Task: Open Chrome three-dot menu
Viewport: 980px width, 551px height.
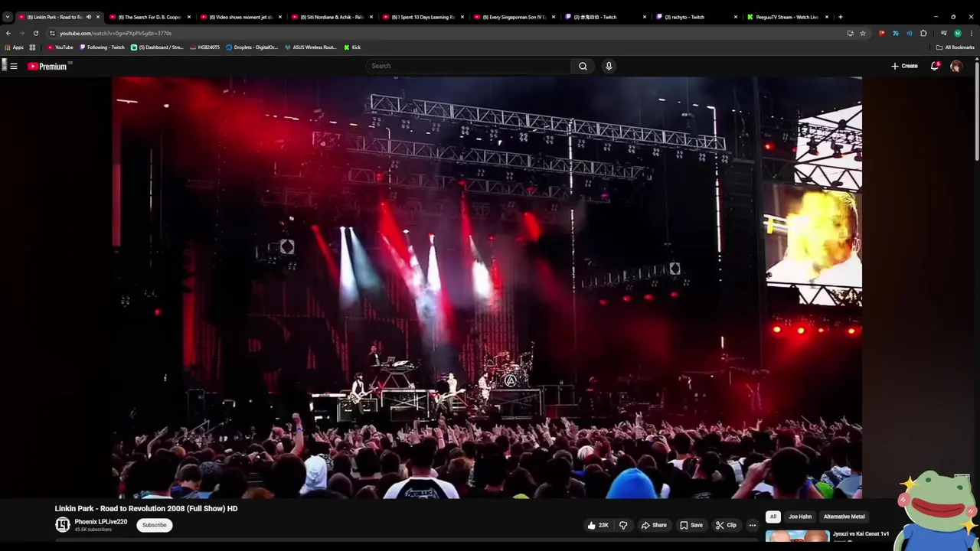Action: (x=972, y=33)
